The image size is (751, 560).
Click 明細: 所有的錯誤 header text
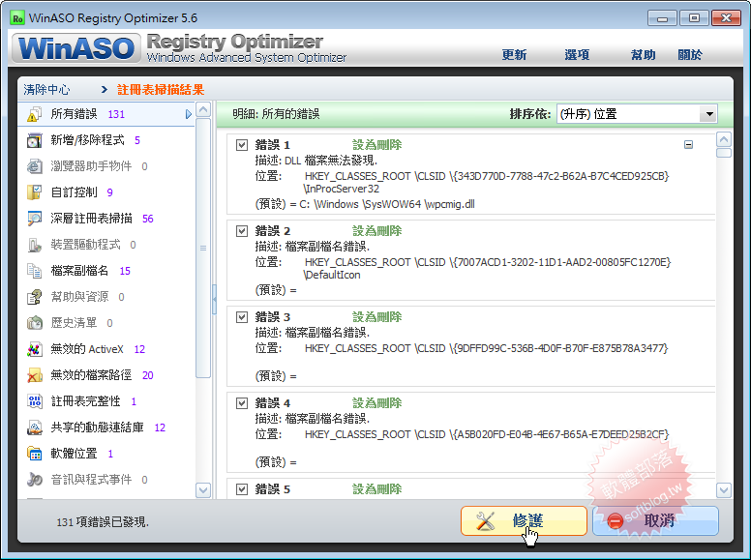pos(276,114)
